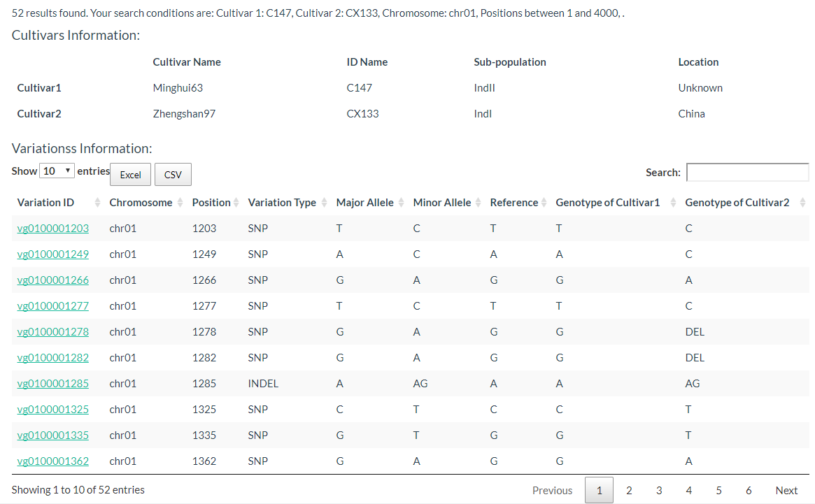Click the Unknown location cell
This screenshot has width=815, height=504.
[x=700, y=88]
